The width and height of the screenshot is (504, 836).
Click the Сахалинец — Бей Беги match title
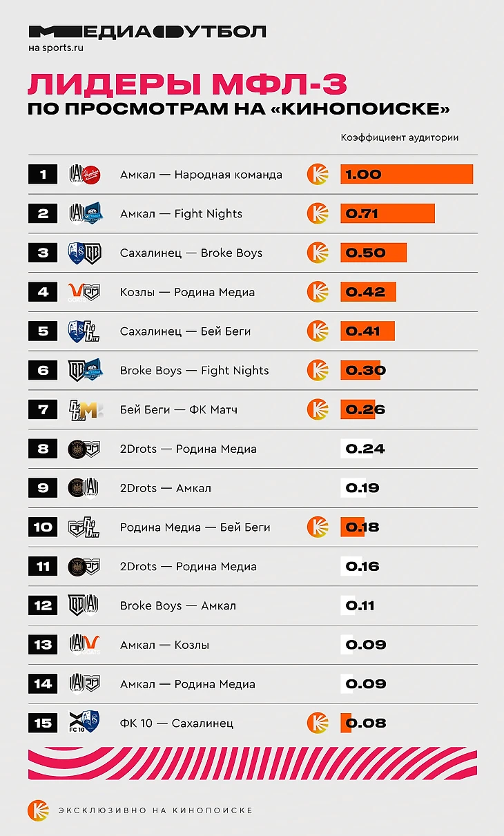pyautogui.click(x=185, y=331)
